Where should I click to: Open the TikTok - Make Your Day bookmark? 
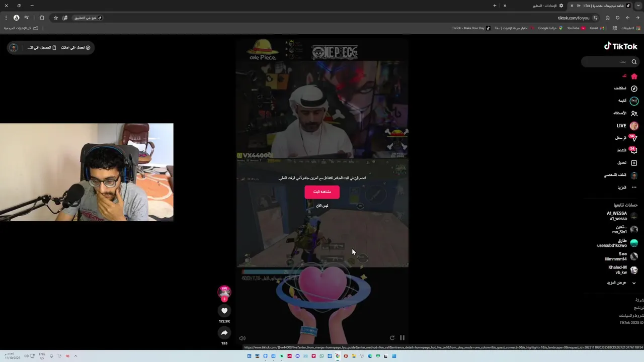pos(471,28)
